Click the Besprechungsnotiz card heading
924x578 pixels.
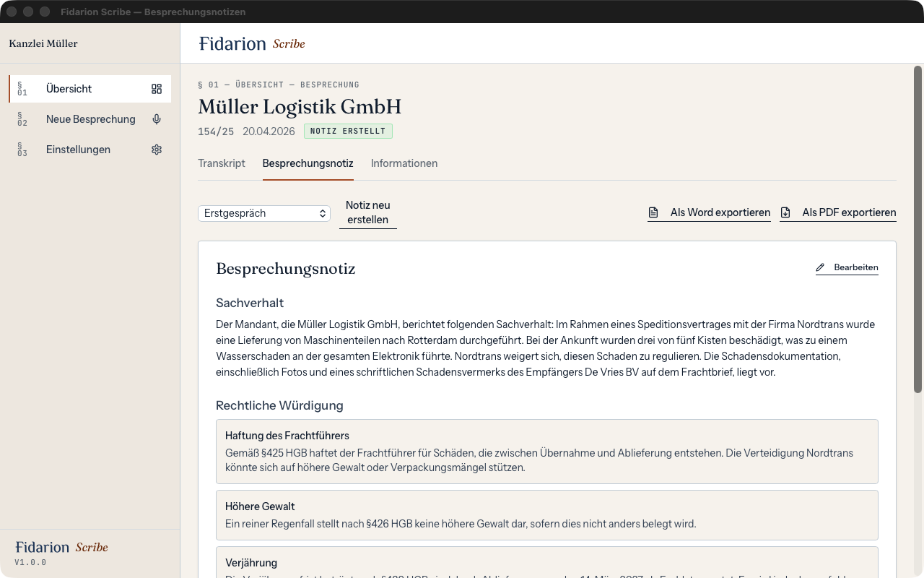[286, 269]
